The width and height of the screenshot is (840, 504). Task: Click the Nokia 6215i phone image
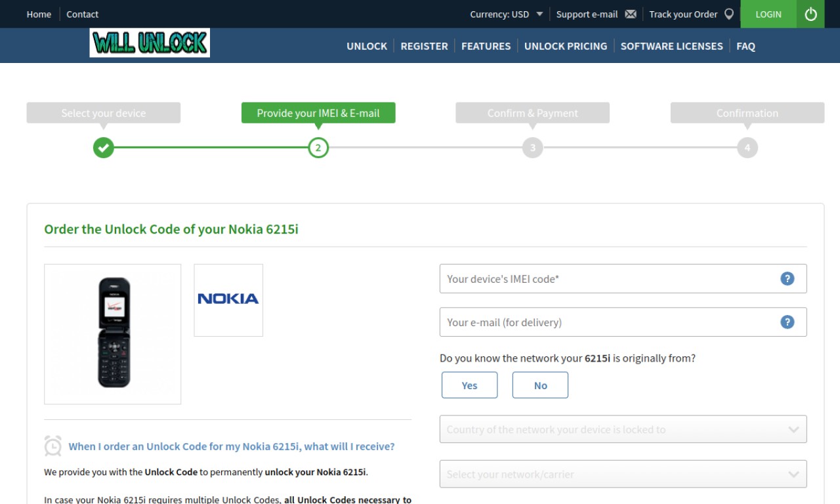coord(113,334)
